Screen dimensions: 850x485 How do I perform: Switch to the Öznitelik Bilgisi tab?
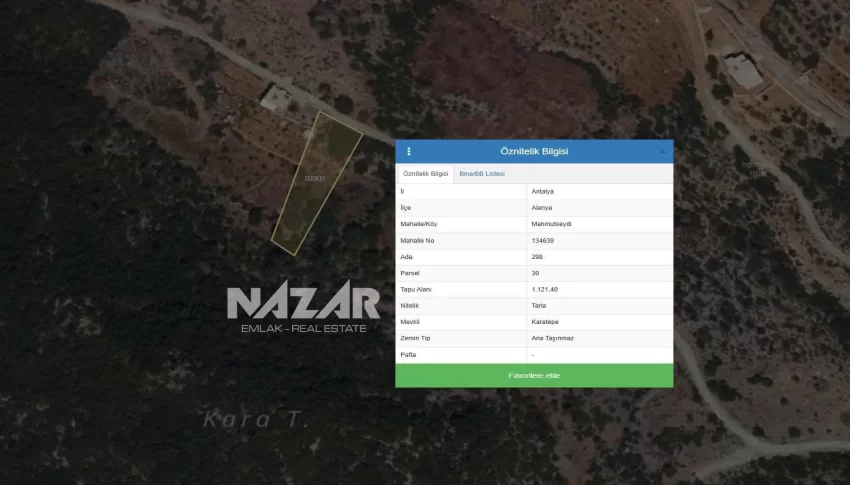[426, 174]
